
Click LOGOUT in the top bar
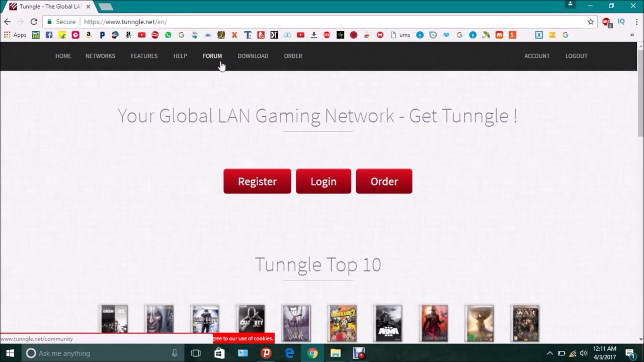pos(577,56)
